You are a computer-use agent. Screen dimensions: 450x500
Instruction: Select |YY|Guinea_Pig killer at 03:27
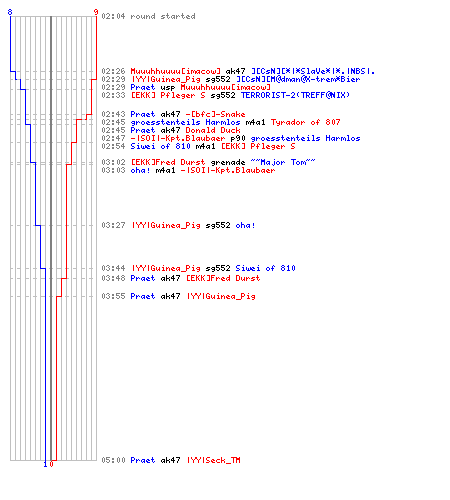click(x=166, y=225)
